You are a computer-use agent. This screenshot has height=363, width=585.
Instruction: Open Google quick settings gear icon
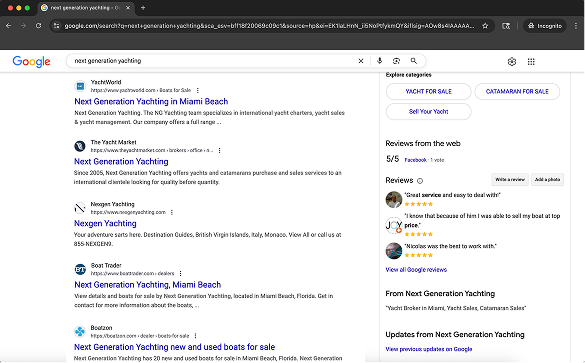coord(512,62)
